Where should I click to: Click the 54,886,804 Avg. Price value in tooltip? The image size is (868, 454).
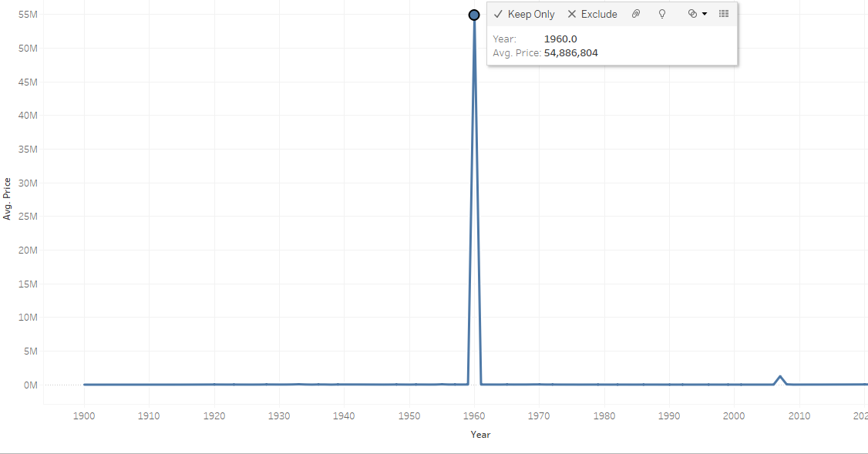pyautogui.click(x=570, y=53)
